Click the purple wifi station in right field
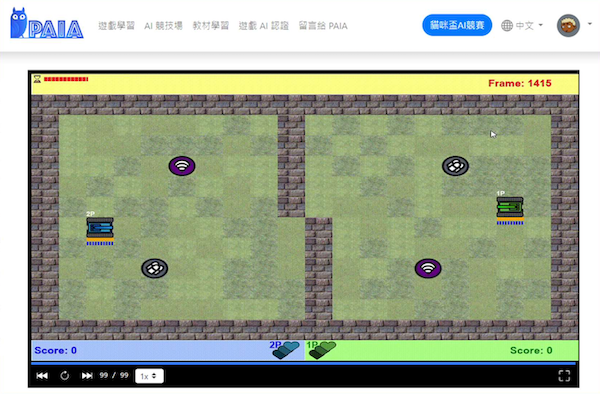 [428, 269]
